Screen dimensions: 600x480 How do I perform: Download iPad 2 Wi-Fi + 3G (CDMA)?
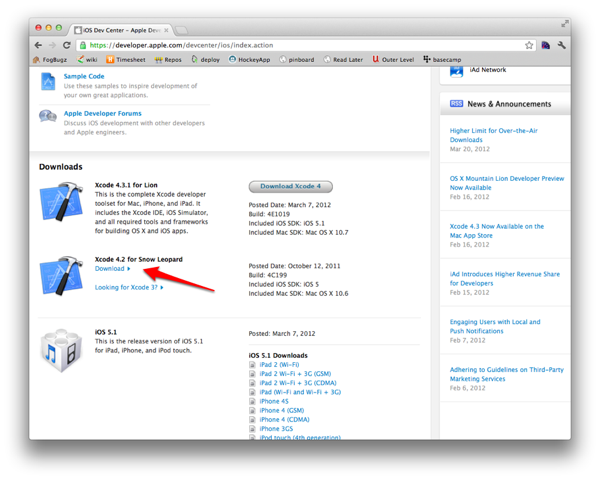[298, 383]
